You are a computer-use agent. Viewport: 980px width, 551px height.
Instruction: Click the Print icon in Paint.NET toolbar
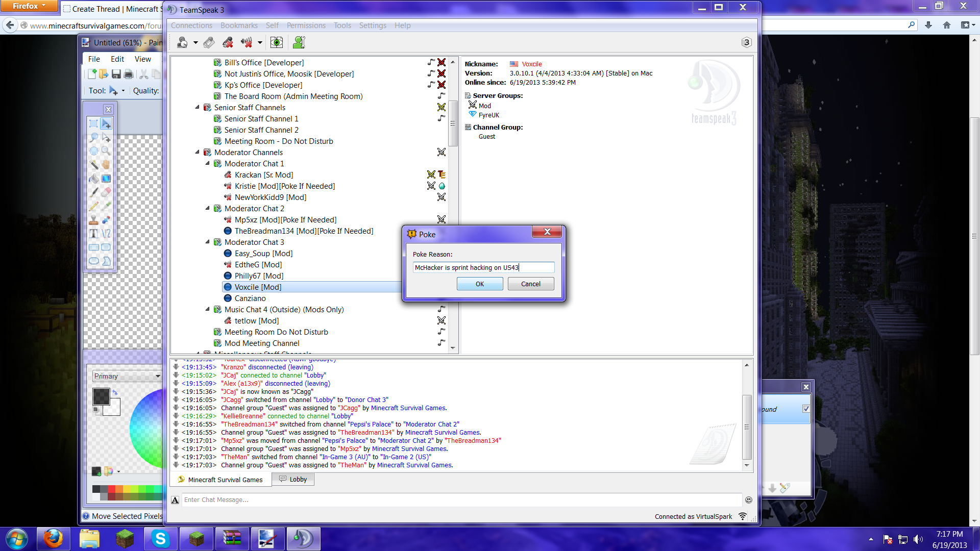[129, 74]
